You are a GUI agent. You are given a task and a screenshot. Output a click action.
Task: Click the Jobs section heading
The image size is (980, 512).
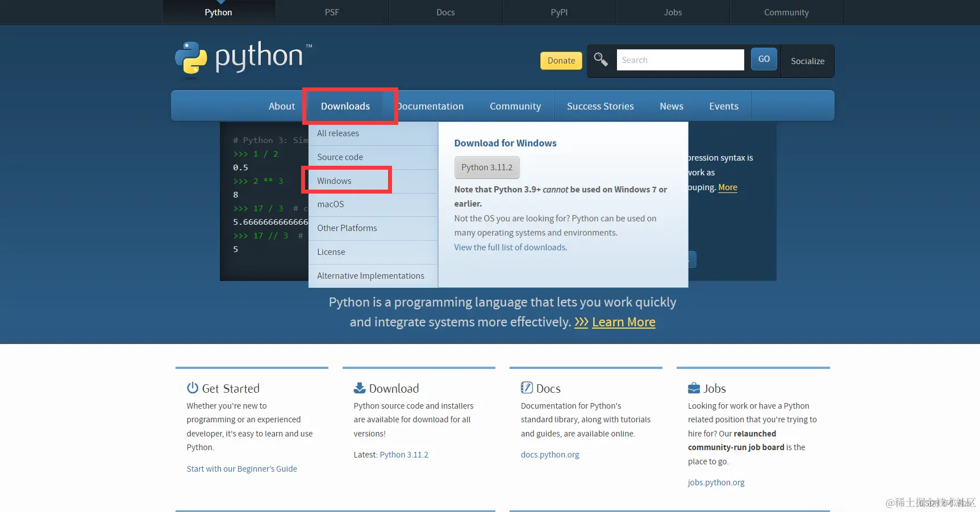click(x=715, y=388)
